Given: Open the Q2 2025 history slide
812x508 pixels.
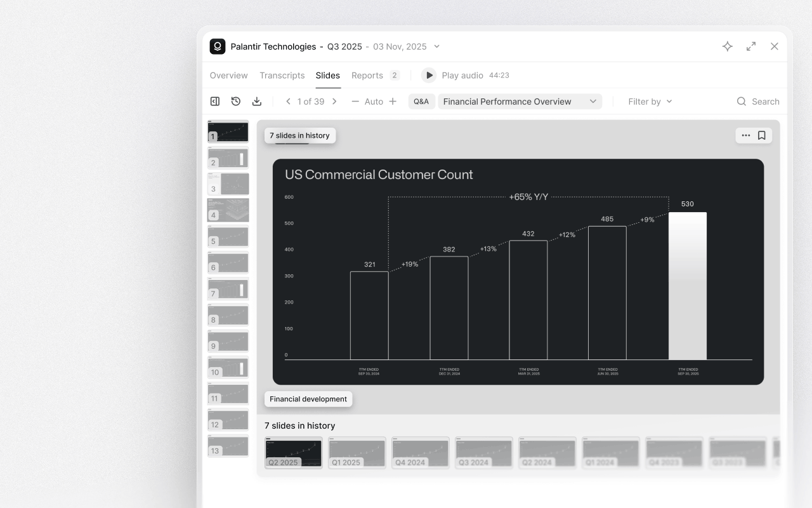Looking at the screenshot, I should click(x=293, y=453).
